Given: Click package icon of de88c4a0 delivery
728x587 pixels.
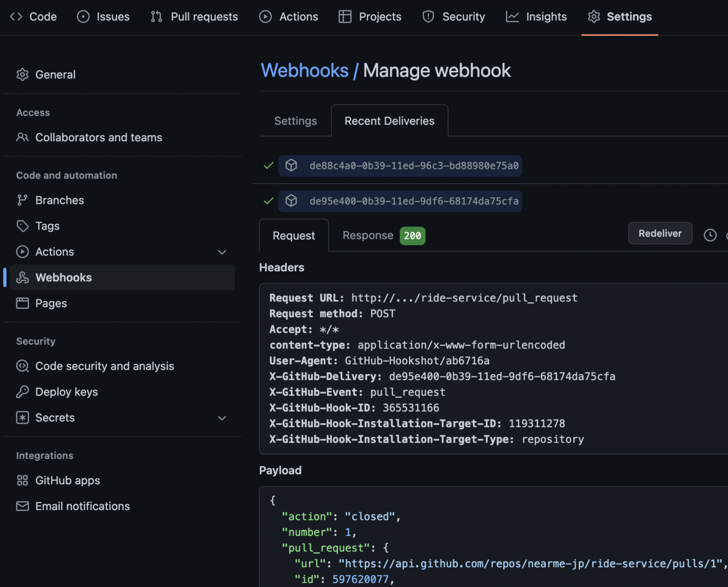Looking at the screenshot, I should coord(291,166).
